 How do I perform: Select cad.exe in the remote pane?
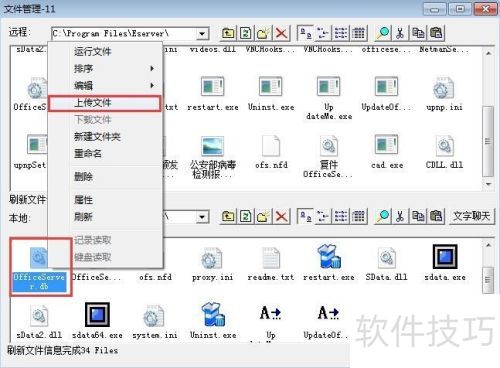(387, 152)
